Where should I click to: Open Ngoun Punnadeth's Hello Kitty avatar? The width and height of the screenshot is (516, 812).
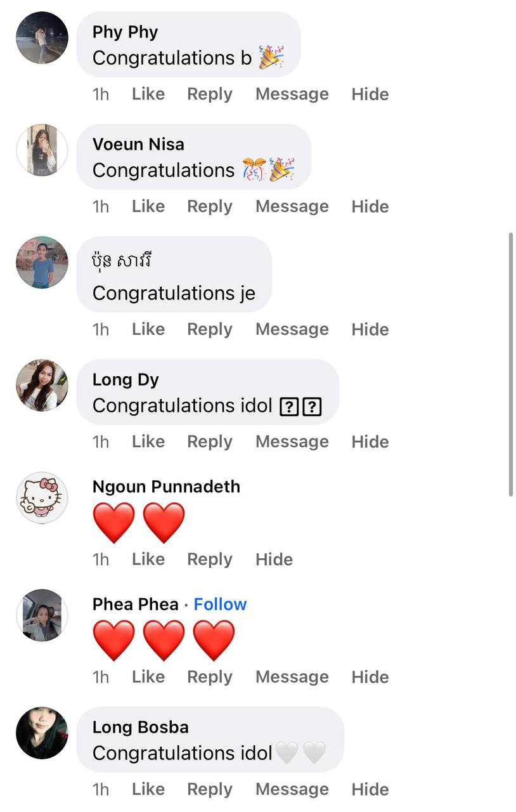pyautogui.click(x=42, y=498)
